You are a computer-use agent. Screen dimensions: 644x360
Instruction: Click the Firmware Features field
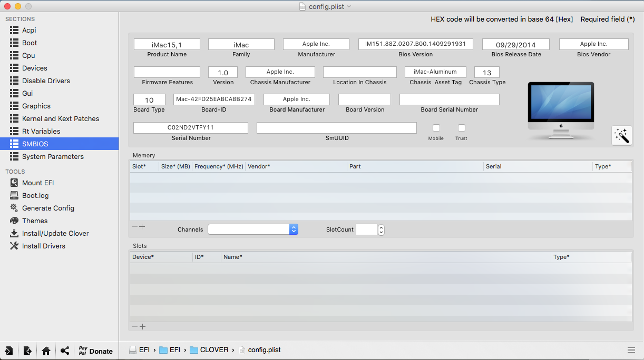coord(167,72)
